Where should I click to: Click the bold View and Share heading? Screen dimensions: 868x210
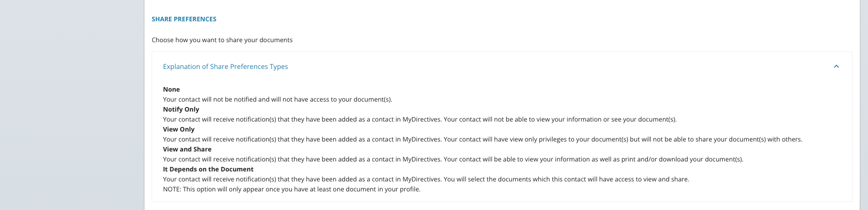point(187,149)
